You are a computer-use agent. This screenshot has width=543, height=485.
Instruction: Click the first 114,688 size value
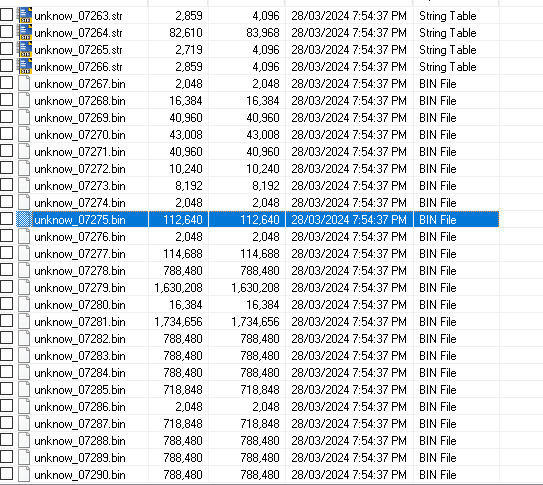point(183,254)
